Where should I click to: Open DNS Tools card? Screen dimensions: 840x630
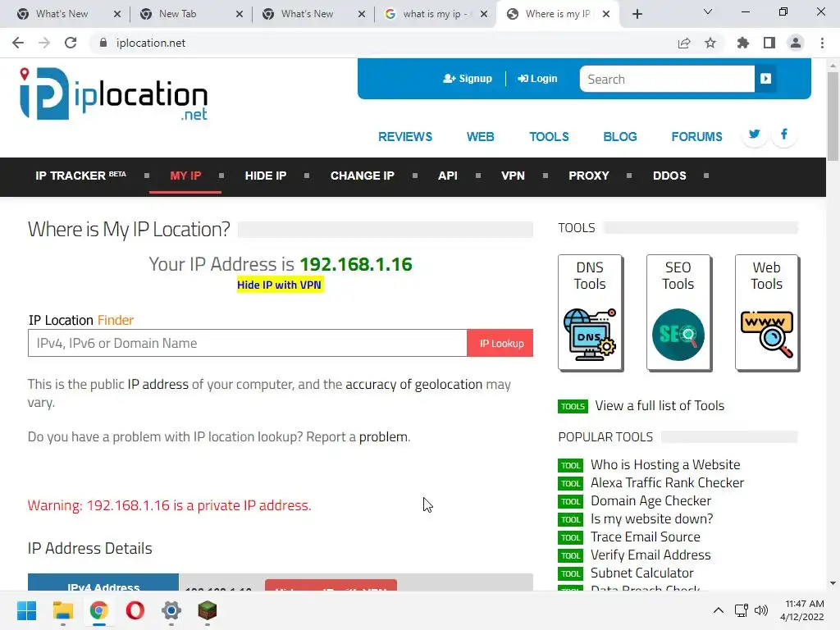tap(591, 313)
